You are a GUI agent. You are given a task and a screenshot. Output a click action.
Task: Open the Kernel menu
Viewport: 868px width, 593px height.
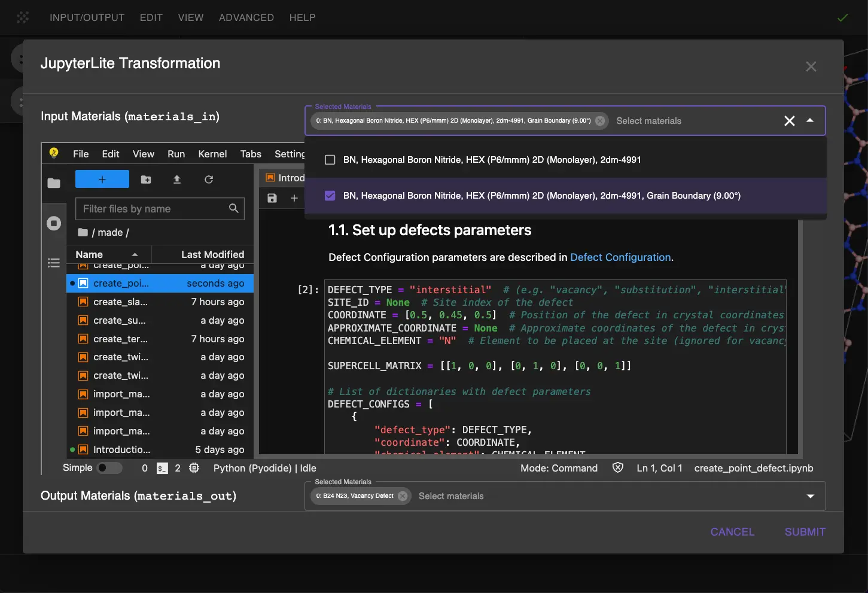[x=212, y=154]
